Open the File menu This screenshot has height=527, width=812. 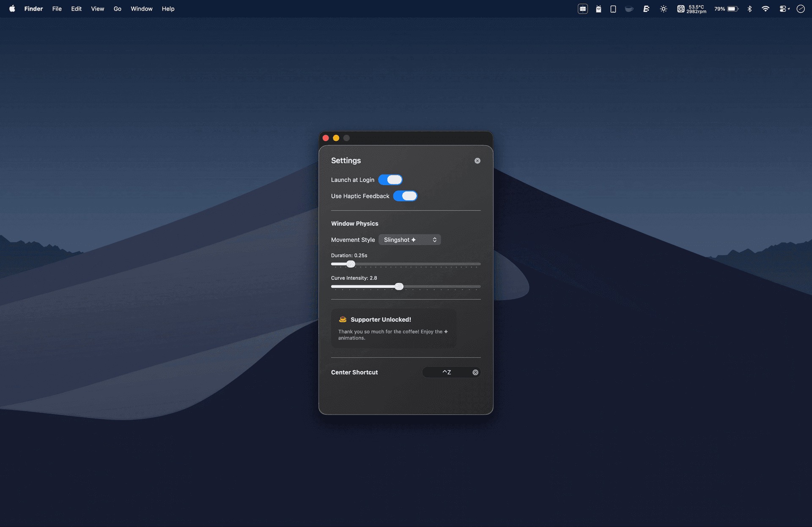click(57, 8)
